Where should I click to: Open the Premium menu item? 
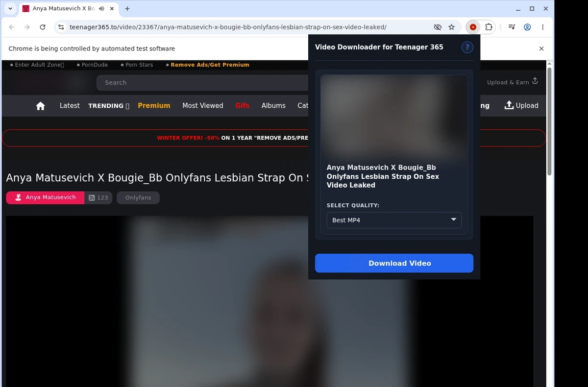(154, 105)
